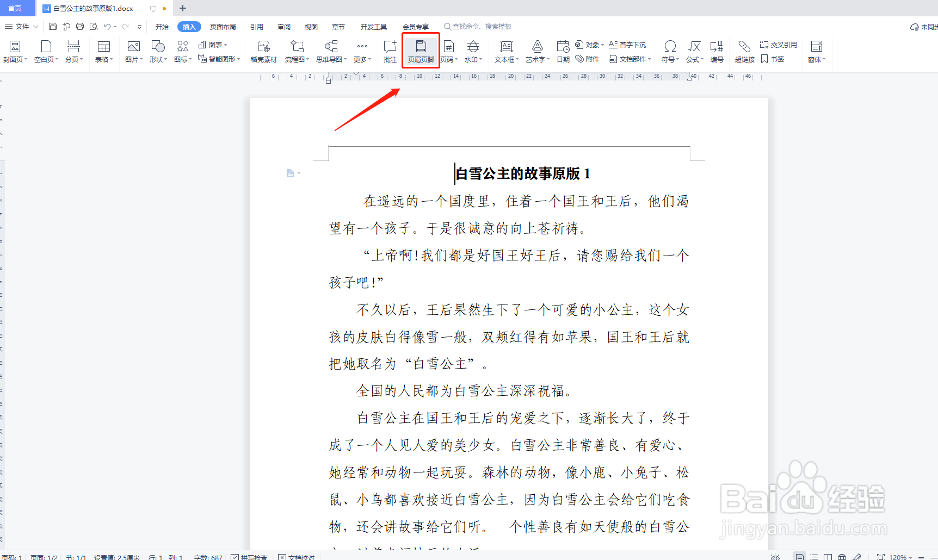Image resolution: width=938 pixels, height=560 pixels.
Task: Open the Developer Tools (开发工具) tab
Action: pyautogui.click(x=373, y=27)
